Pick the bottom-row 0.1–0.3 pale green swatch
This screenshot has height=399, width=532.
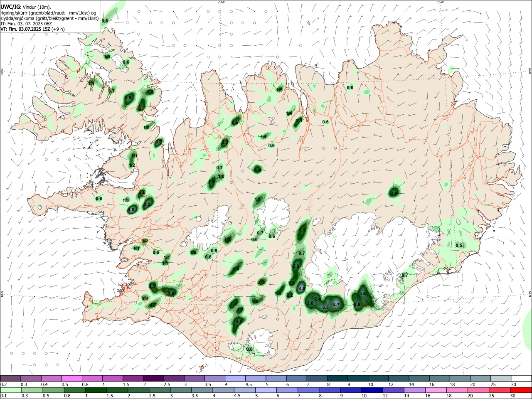coord(12,390)
